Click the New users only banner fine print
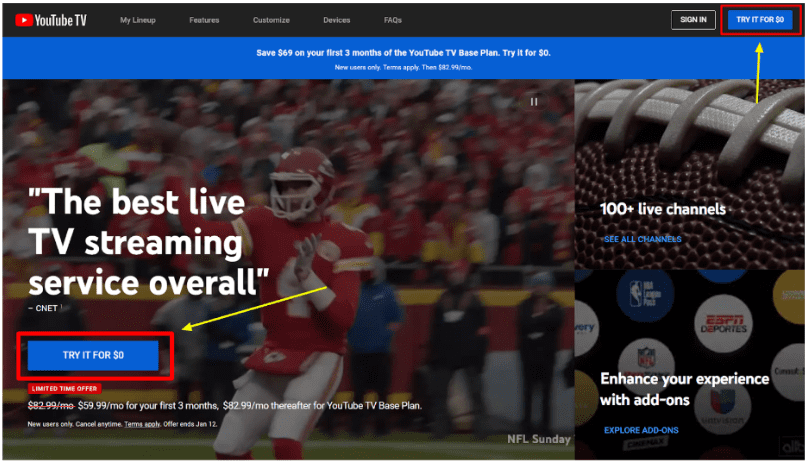The image size is (805, 463). 403,67
